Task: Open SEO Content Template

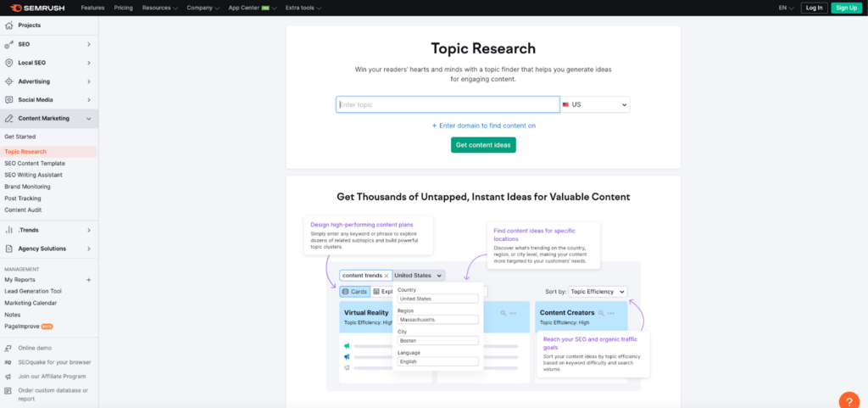Action: (35, 164)
